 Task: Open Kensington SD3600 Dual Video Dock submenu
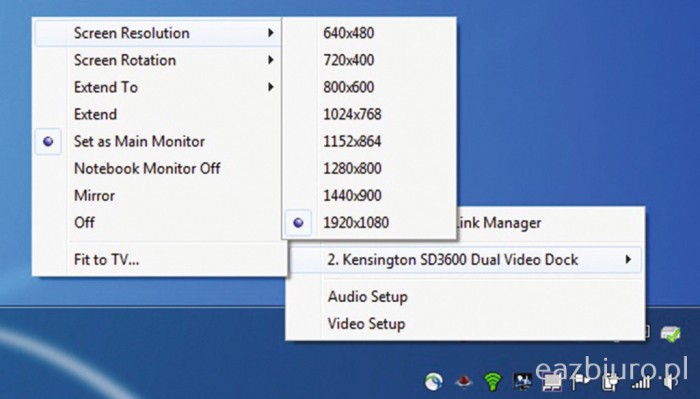[x=465, y=260]
